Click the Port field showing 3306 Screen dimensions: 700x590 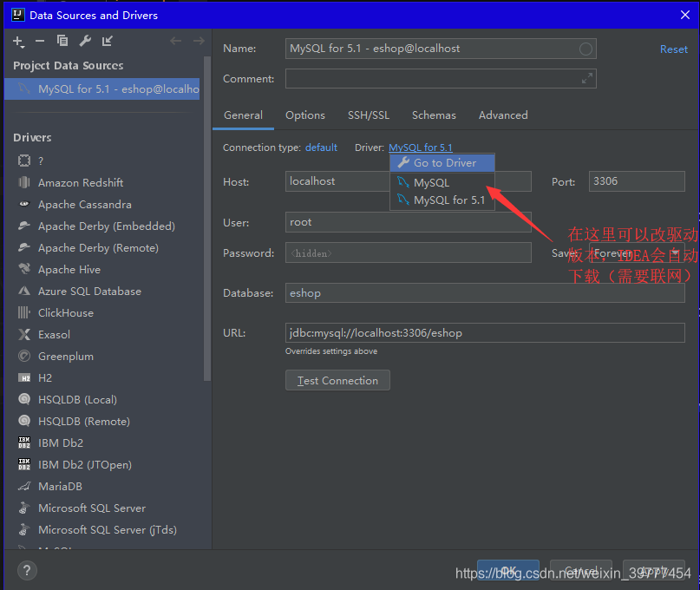[x=637, y=181]
